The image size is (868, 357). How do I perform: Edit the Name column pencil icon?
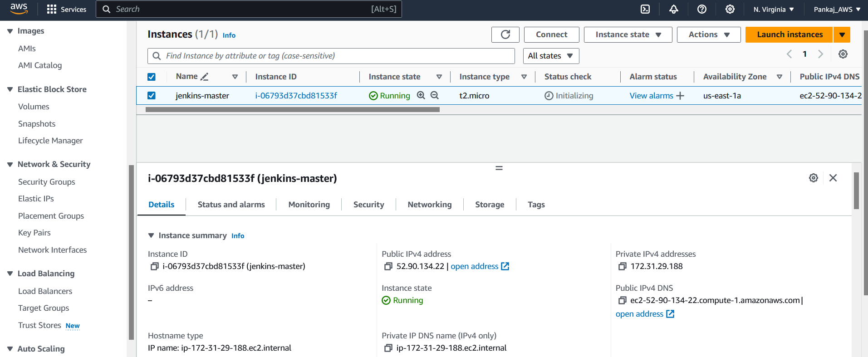point(205,77)
